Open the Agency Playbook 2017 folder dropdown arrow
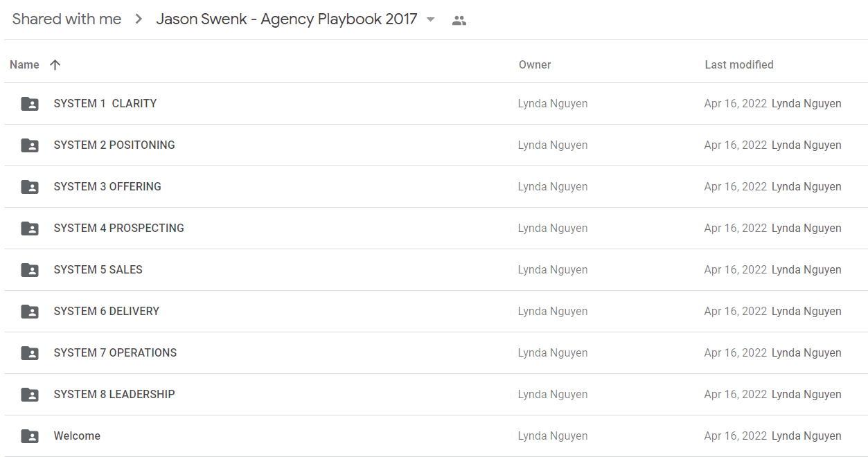This screenshot has height=457, width=868. [x=430, y=19]
